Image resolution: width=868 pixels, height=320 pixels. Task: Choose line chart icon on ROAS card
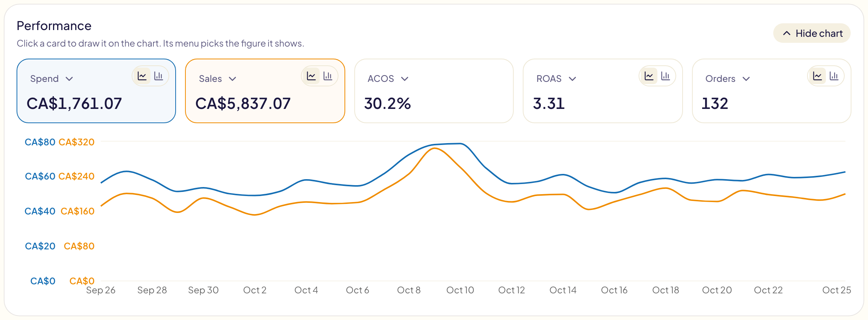pyautogui.click(x=649, y=76)
